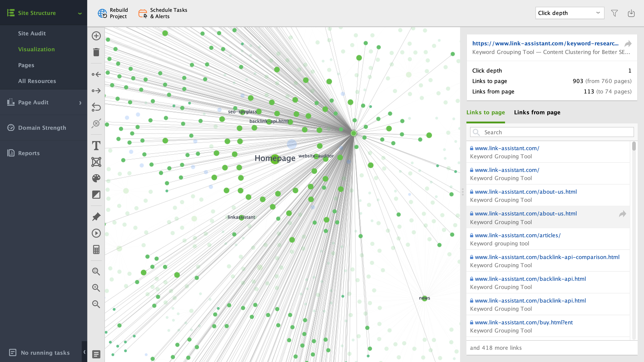644x362 pixels.
Task: Open Schedule Tasks & Alerts
Action: (163, 13)
